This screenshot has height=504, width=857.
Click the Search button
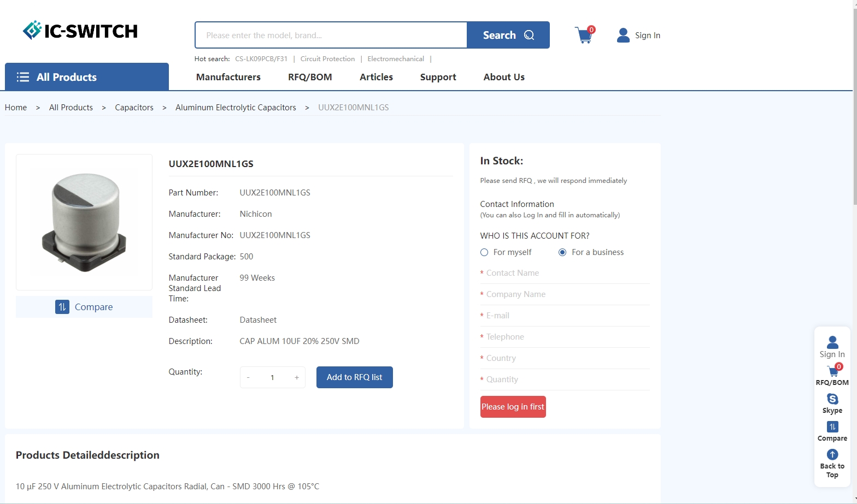click(x=508, y=35)
